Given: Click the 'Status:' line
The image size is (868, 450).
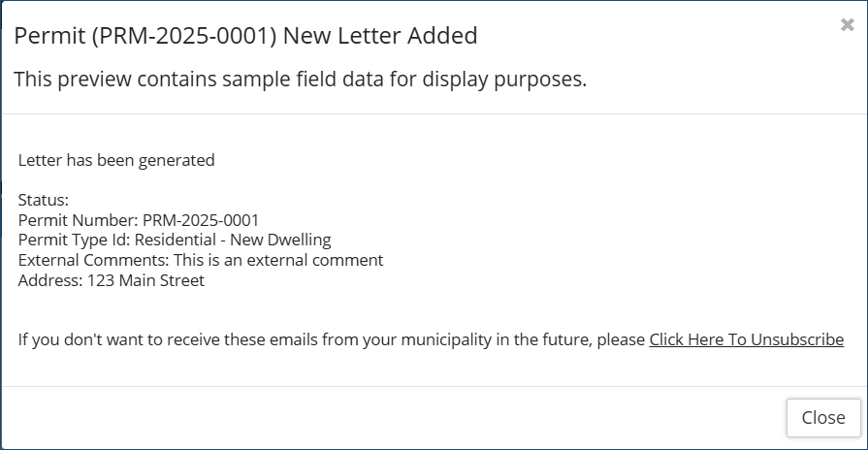Looking at the screenshot, I should point(44,200).
